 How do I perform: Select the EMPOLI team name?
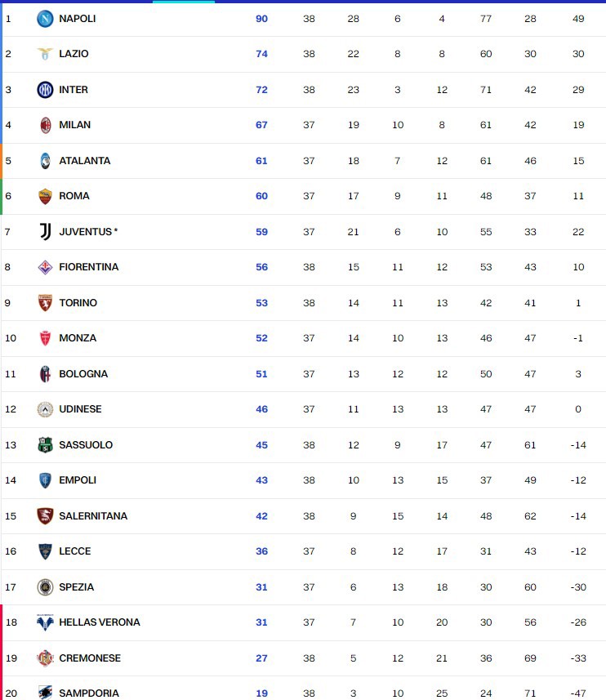point(78,480)
